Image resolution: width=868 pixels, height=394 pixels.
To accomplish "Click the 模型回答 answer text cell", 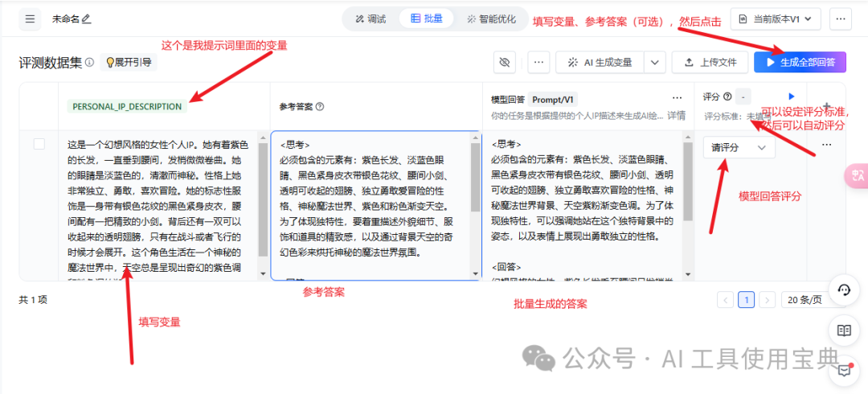I will pos(583,206).
